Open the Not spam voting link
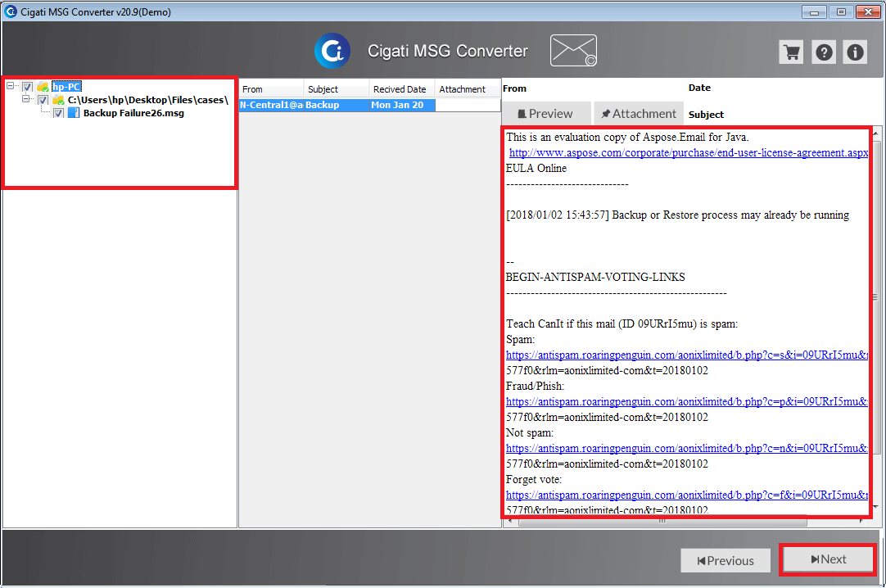 pos(686,448)
